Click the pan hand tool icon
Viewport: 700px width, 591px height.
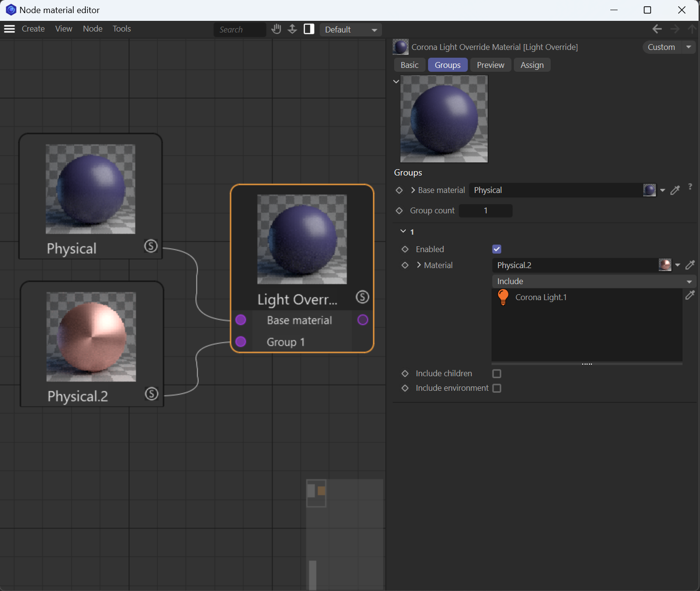276,29
